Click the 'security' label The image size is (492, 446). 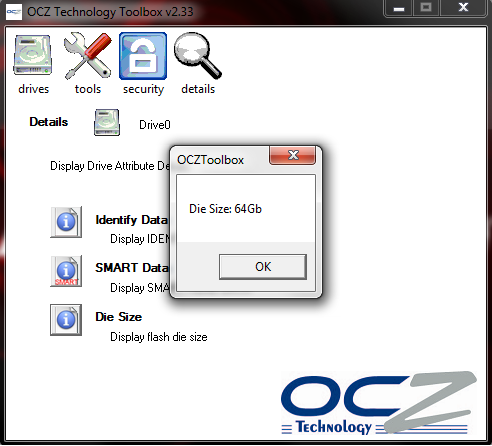pyautogui.click(x=143, y=90)
